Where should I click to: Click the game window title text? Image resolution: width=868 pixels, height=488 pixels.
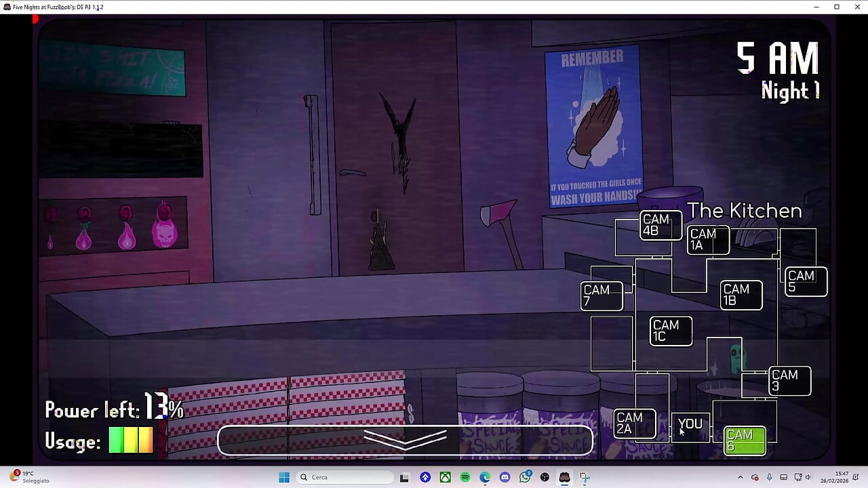(58, 7)
